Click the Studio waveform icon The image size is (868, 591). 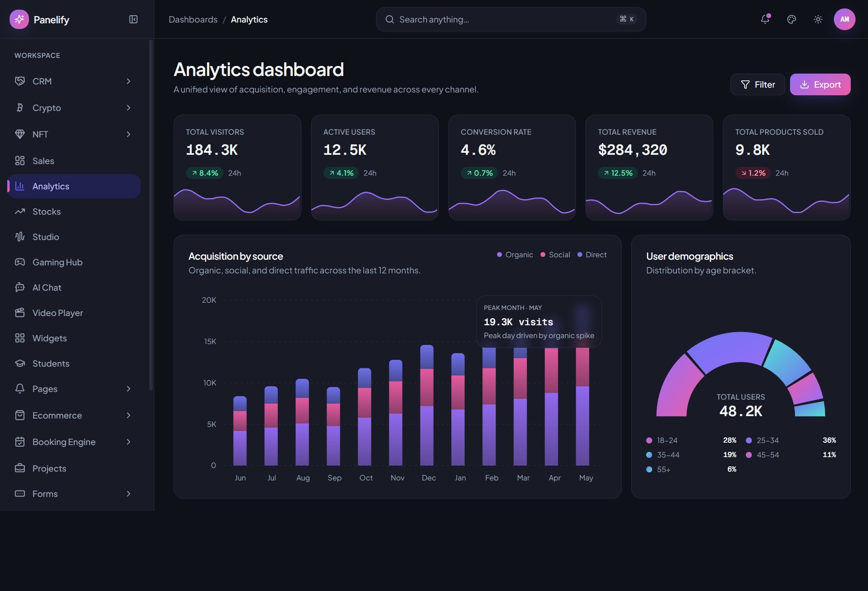click(20, 237)
